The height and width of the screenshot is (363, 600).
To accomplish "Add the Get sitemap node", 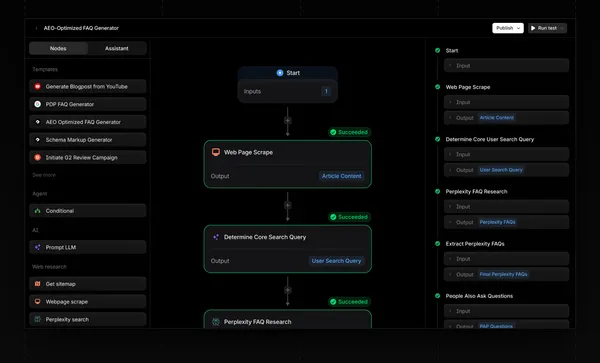I will click(88, 284).
